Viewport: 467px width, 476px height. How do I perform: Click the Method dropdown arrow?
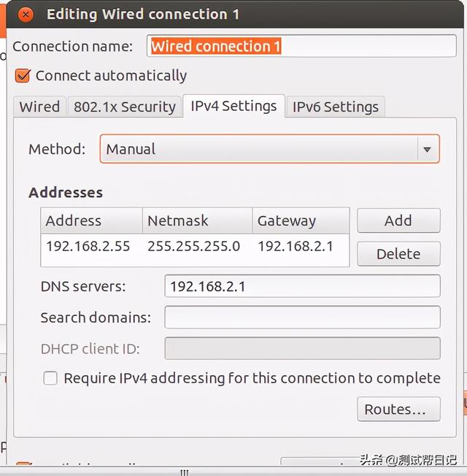[x=427, y=149]
